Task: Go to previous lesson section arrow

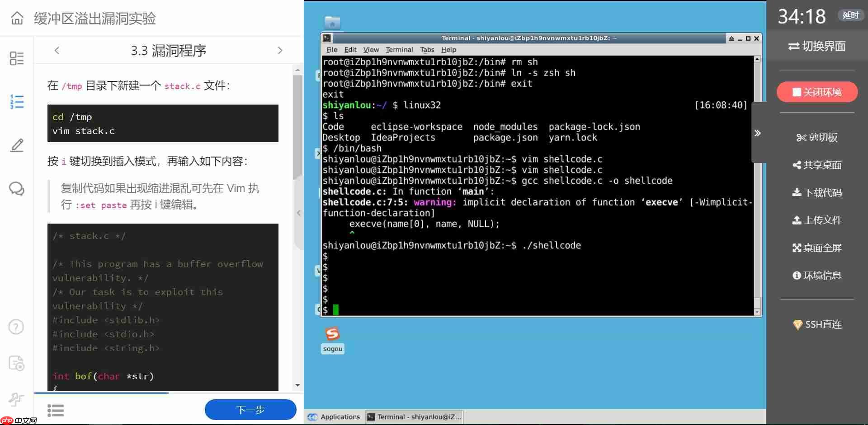Action: click(57, 50)
